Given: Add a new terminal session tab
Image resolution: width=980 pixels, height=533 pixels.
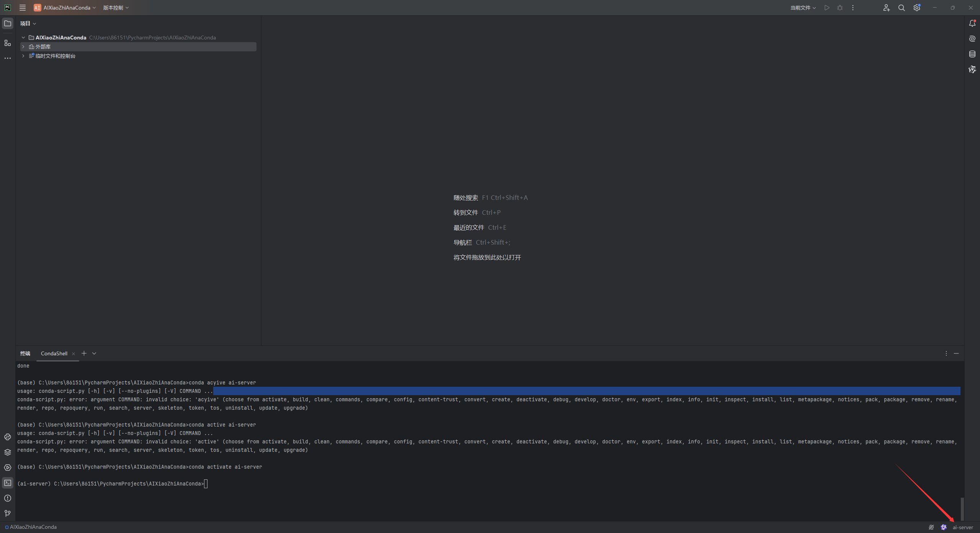Looking at the screenshot, I should pos(84,353).
